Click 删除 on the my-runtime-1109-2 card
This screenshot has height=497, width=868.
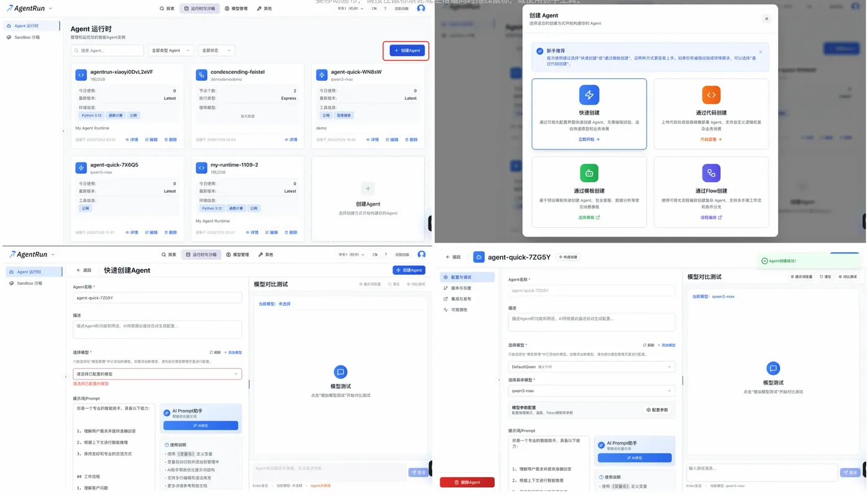pyautogui.click(x=291, y=233)
